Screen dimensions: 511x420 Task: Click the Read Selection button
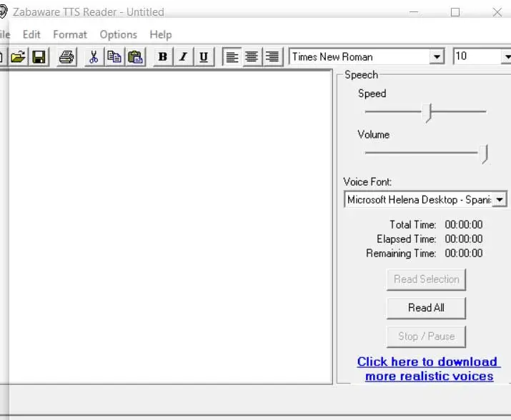(x=426, y=279)
